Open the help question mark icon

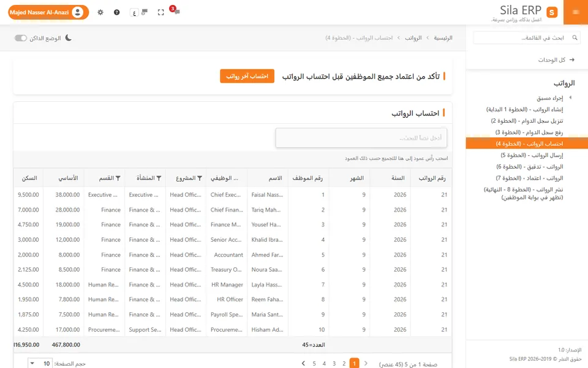(x=116, y=12)
